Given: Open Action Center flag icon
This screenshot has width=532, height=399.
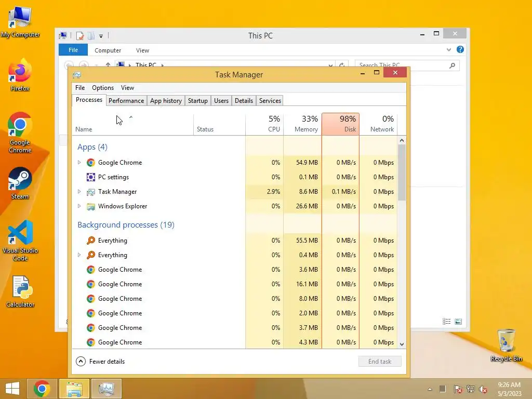Looking at the screenshot, I should [x=458, y=389].
